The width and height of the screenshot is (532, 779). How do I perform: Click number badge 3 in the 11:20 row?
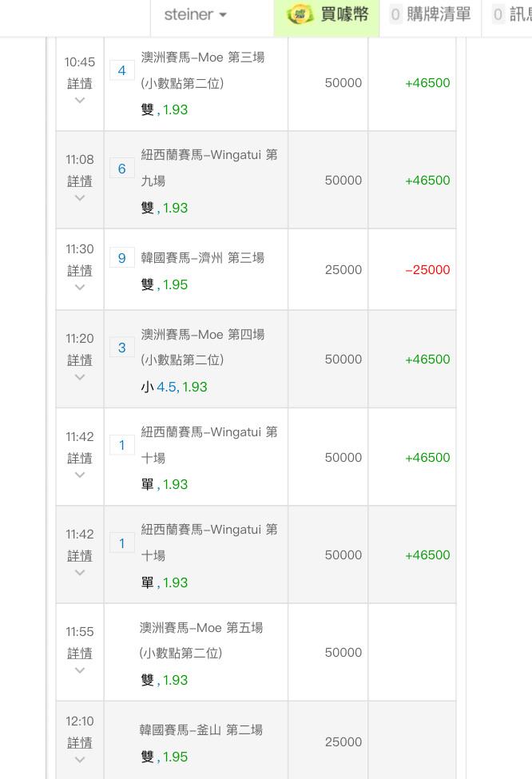(x=121, y=348)
